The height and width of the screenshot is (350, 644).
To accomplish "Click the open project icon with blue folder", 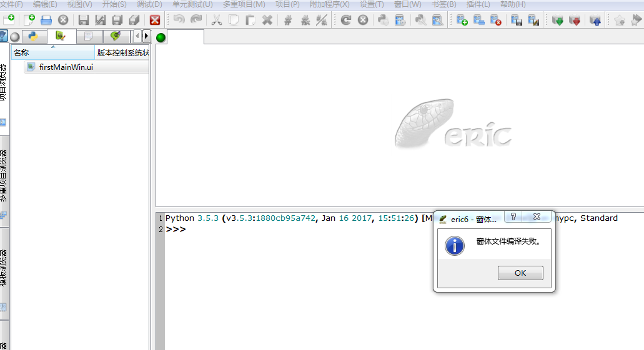I will pos(479,20).
